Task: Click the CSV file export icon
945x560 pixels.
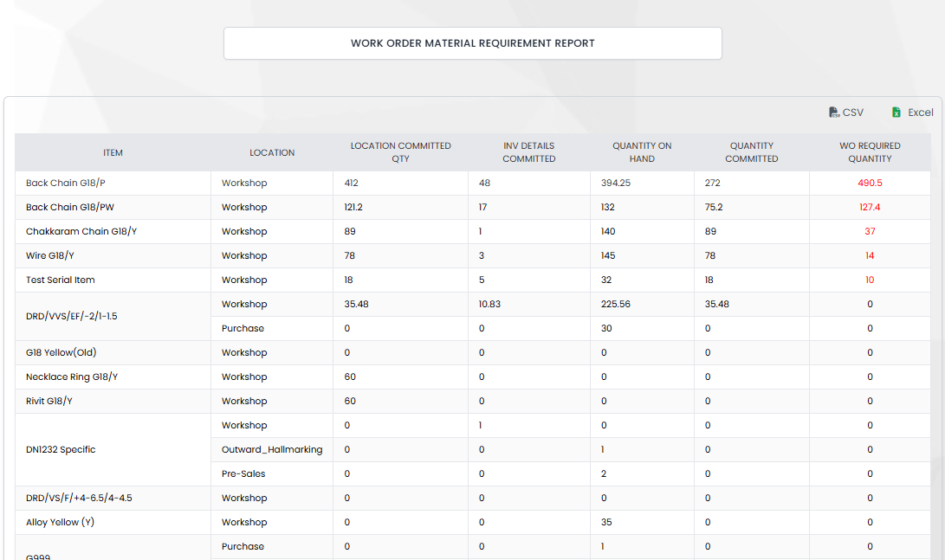Action: [x=833, y=113]
